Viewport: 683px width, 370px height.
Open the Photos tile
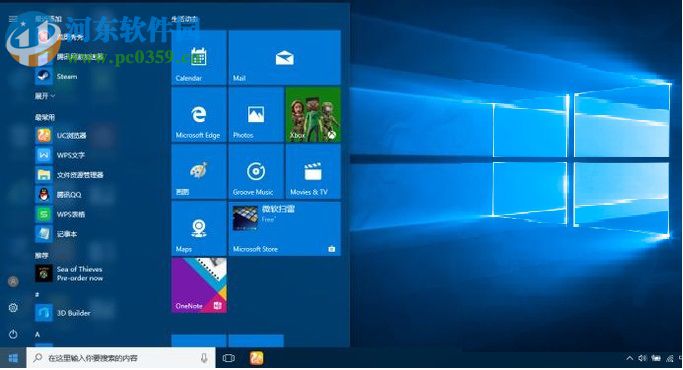tap(256, 115)
